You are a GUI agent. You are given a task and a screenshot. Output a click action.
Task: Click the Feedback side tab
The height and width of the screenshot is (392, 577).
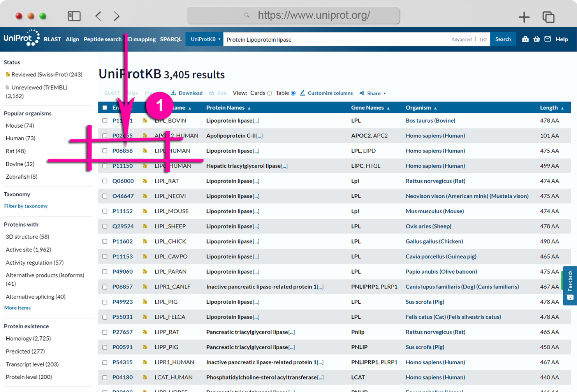[x=570, y=285]
